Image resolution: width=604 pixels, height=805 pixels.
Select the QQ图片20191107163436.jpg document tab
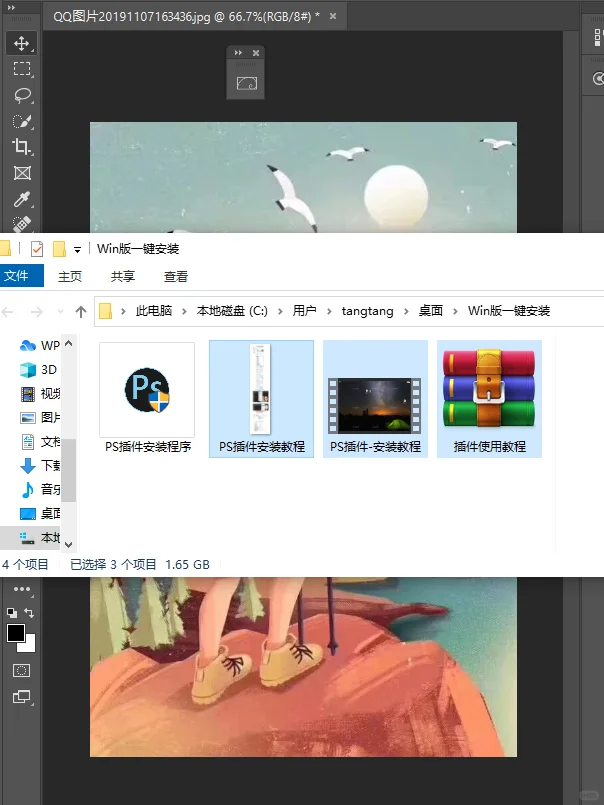coord(186,16)
